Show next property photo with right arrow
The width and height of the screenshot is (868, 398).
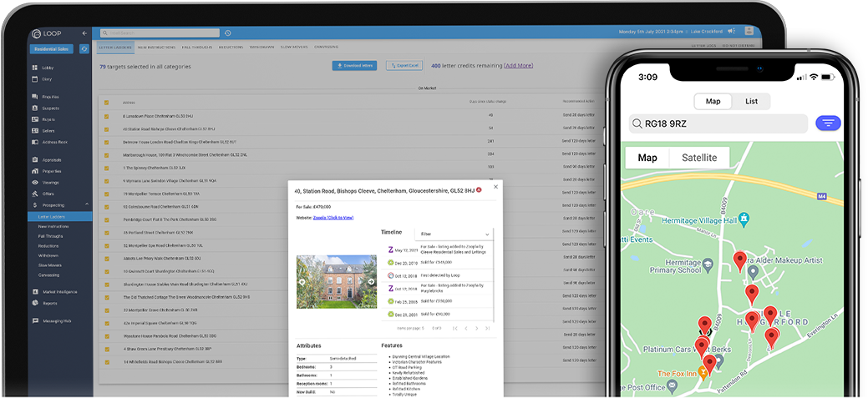tap(371, 282)
